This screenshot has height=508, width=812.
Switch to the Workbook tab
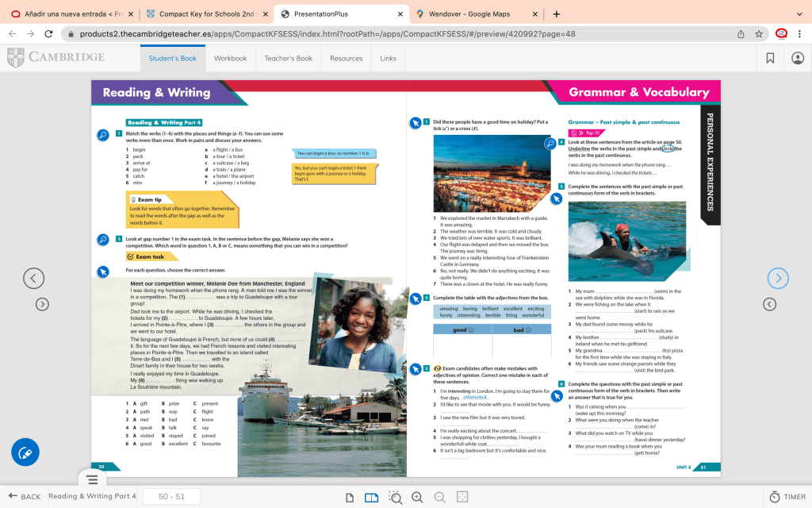(x=230, y=58)
